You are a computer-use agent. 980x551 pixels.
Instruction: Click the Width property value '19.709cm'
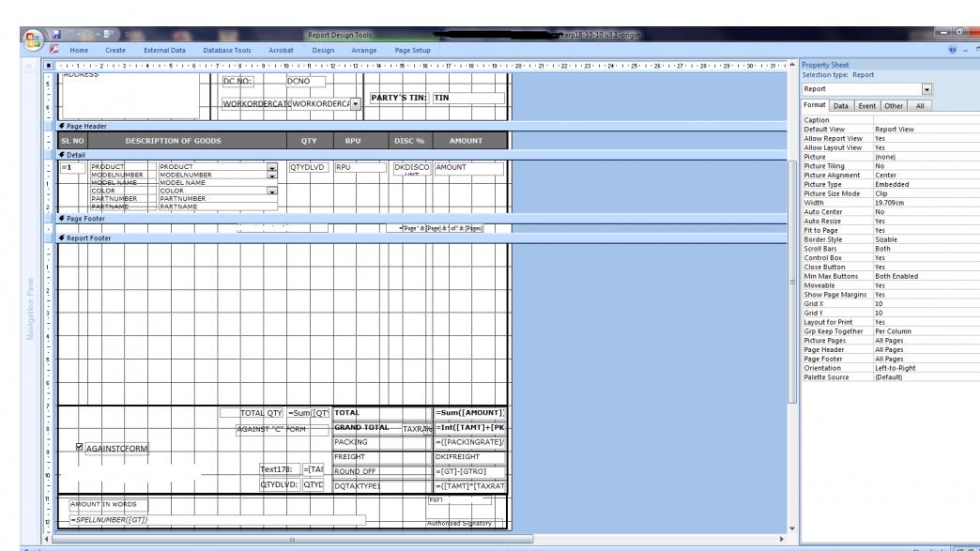coord(889,203)
